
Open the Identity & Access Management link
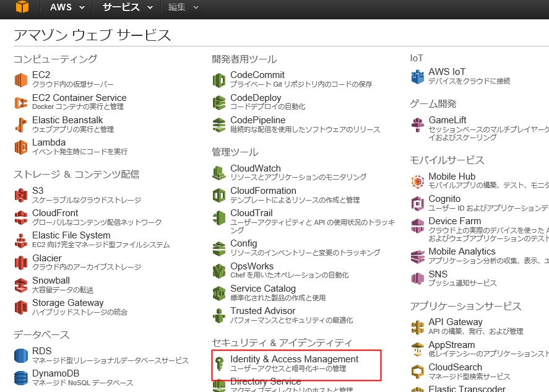tap(294, 359)
